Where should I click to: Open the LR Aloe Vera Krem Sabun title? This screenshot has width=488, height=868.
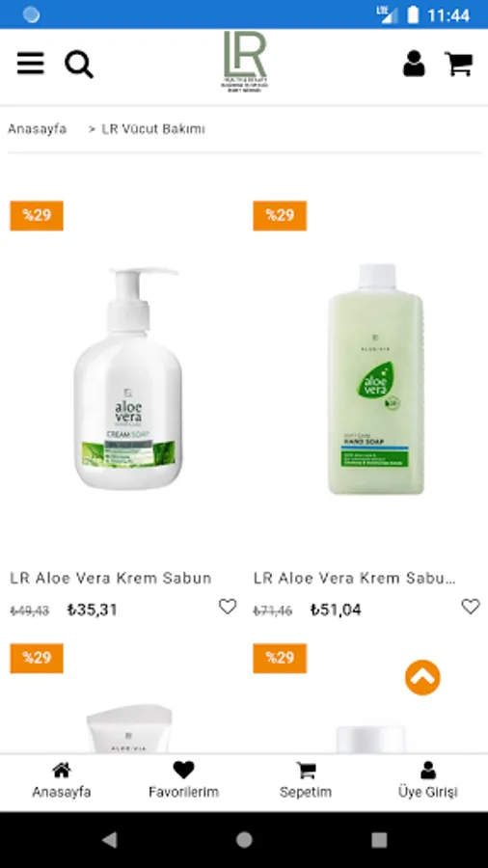(111, 578)
